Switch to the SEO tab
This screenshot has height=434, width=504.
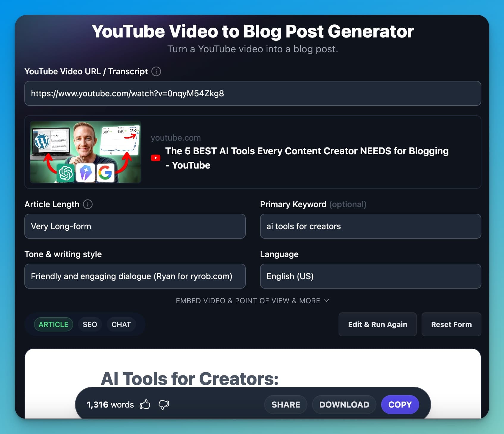90,324
